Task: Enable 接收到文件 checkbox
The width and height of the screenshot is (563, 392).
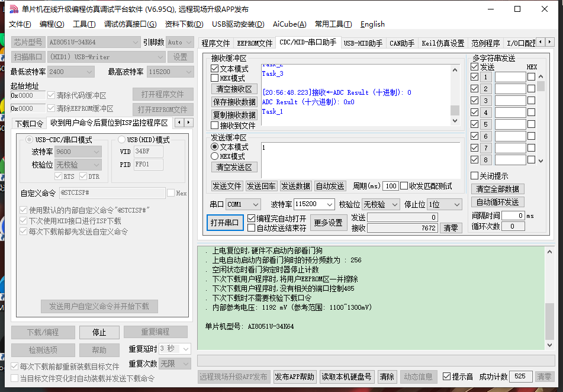Action: [215, 126]
